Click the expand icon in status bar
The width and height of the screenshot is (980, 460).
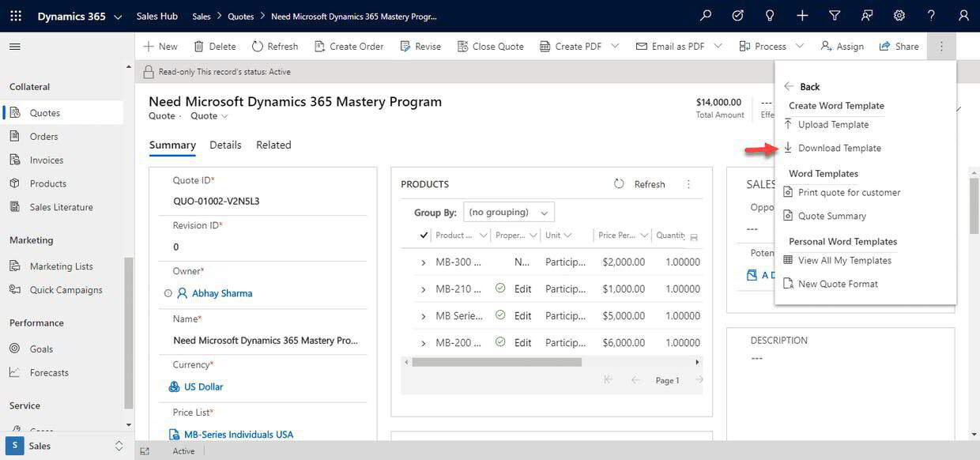tap(145, 451)
